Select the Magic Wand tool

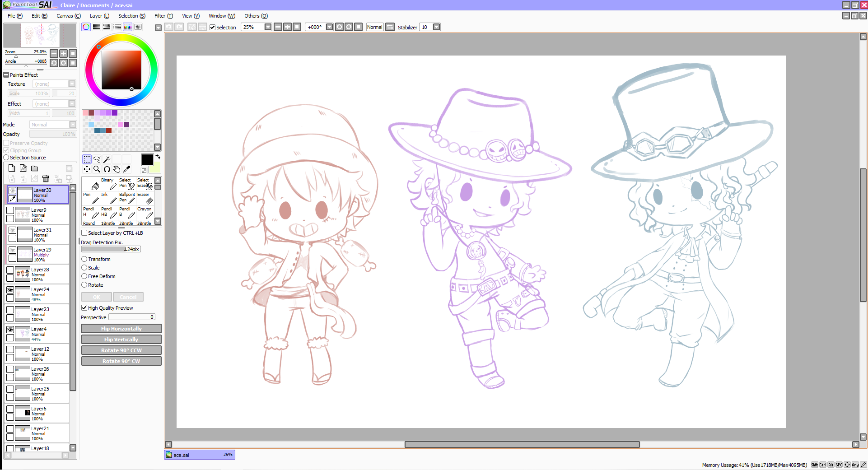pyautogui.click(x=107, y=159)
